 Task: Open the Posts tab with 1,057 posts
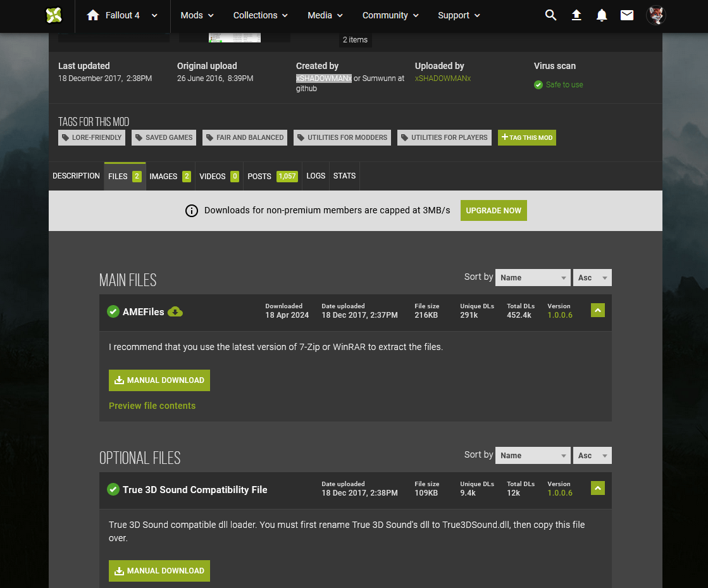point(273,176)
